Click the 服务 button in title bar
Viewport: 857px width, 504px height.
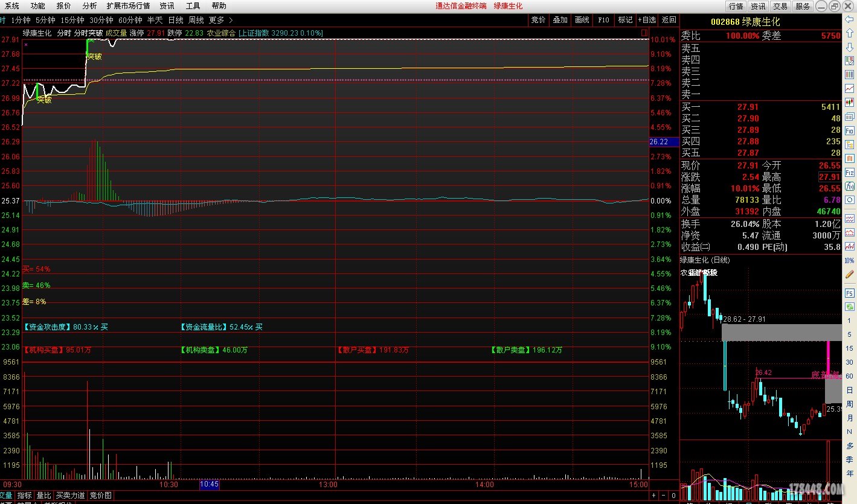click(803, 6)
